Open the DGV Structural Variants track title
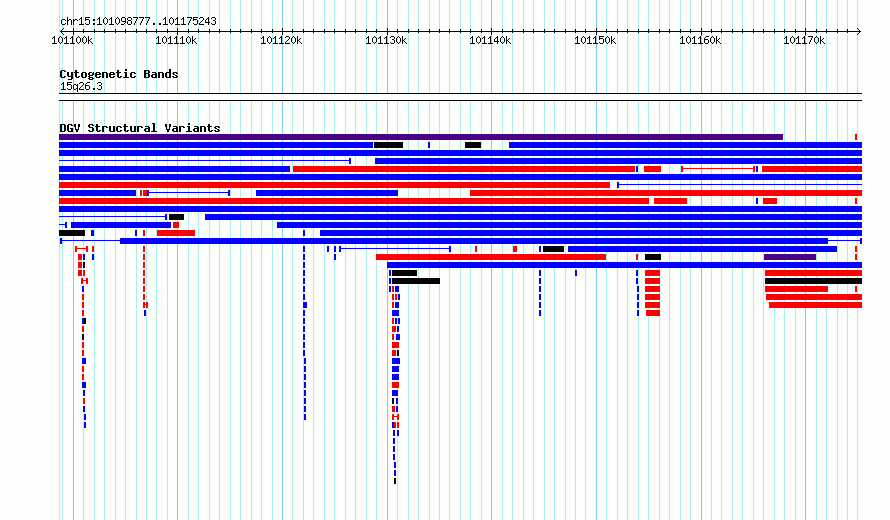Screen dimensions: 890x520 pos(140,128)
